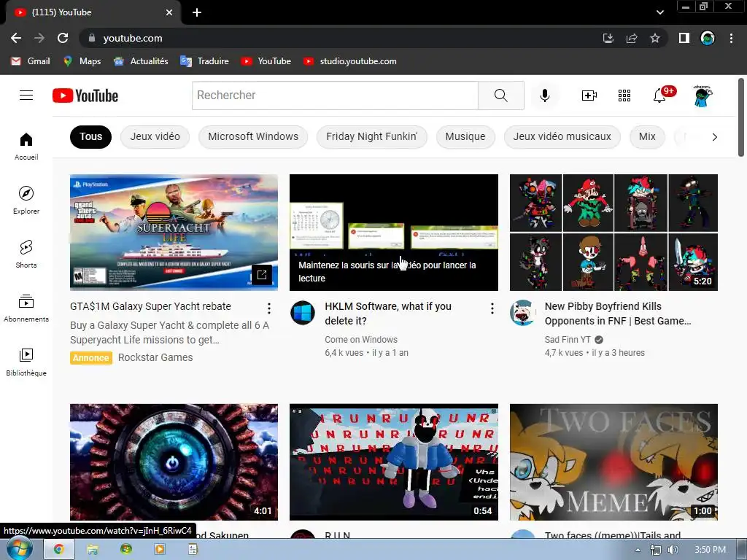The height and width of the screenshot is (560, 747).
Task: Open the Create video icon
Action: 589,96
